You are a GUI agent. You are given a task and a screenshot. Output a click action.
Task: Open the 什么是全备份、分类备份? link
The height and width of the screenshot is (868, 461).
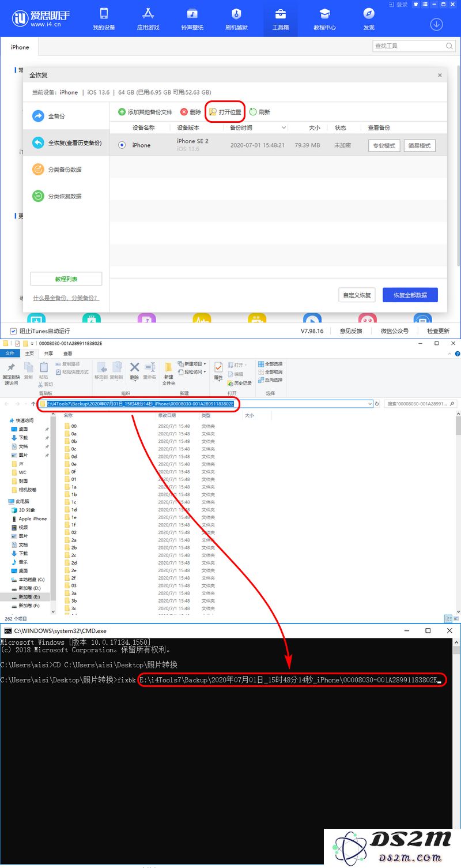click(x=66, y=298)
